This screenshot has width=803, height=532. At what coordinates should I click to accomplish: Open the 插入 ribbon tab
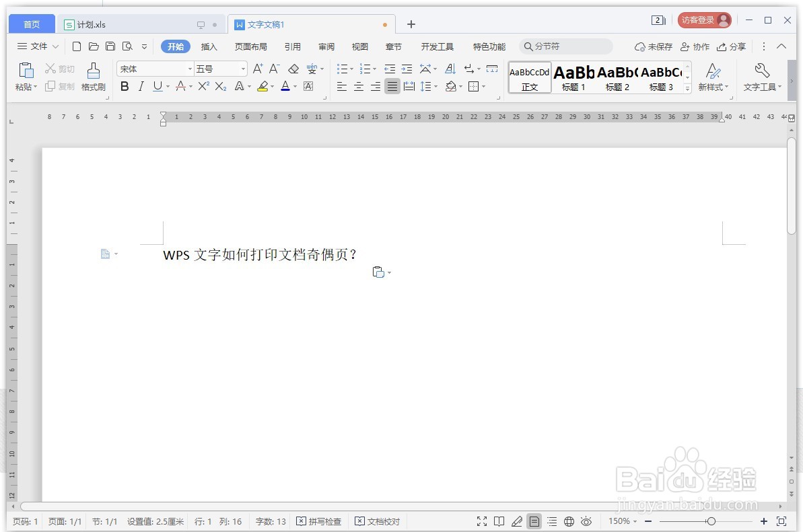coord(209,46)
